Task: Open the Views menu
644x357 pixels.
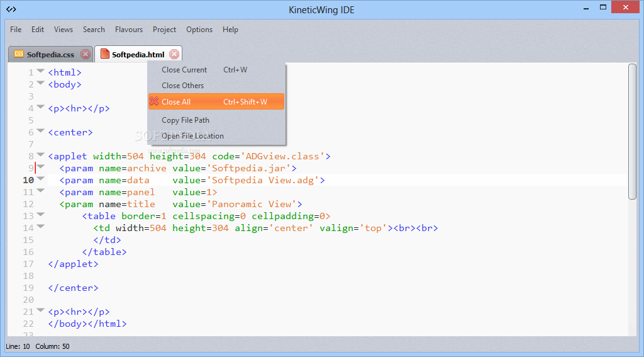Action: tap(64, 30)
